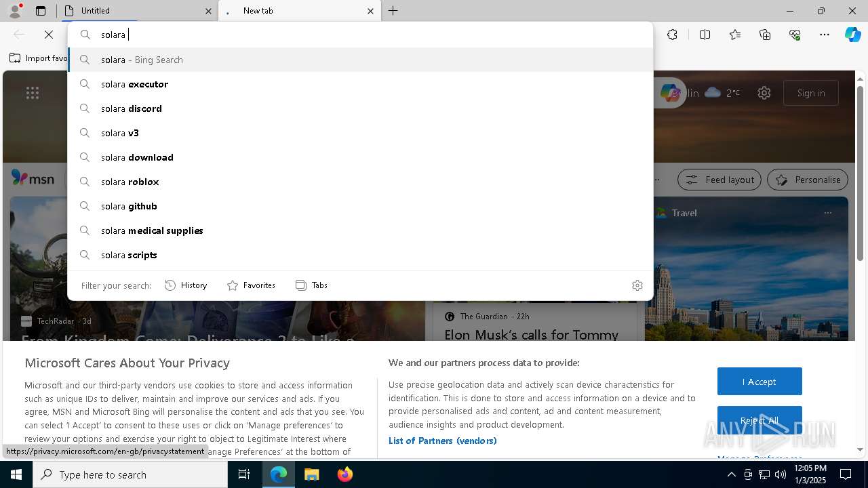Filter search by Tabs
The width and height of the screenshot is (868, 488).
click(x=311, y=285)
